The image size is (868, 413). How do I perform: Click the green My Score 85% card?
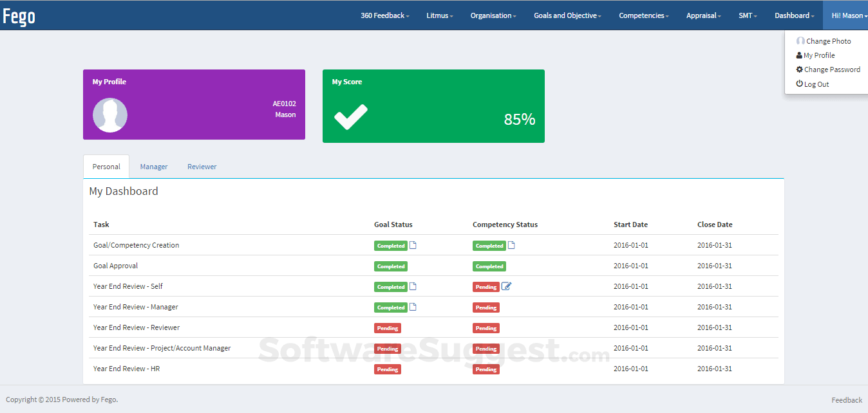tap(433, 106)
